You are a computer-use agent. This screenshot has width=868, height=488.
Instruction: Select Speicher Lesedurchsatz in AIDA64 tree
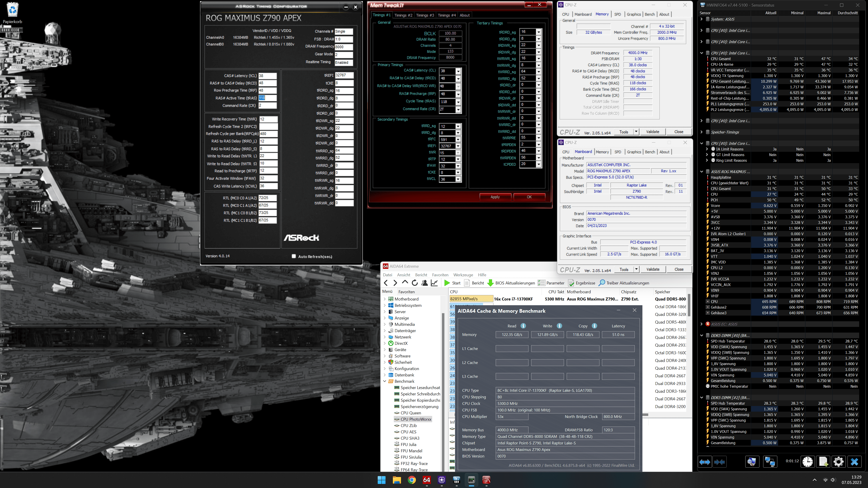420,388
